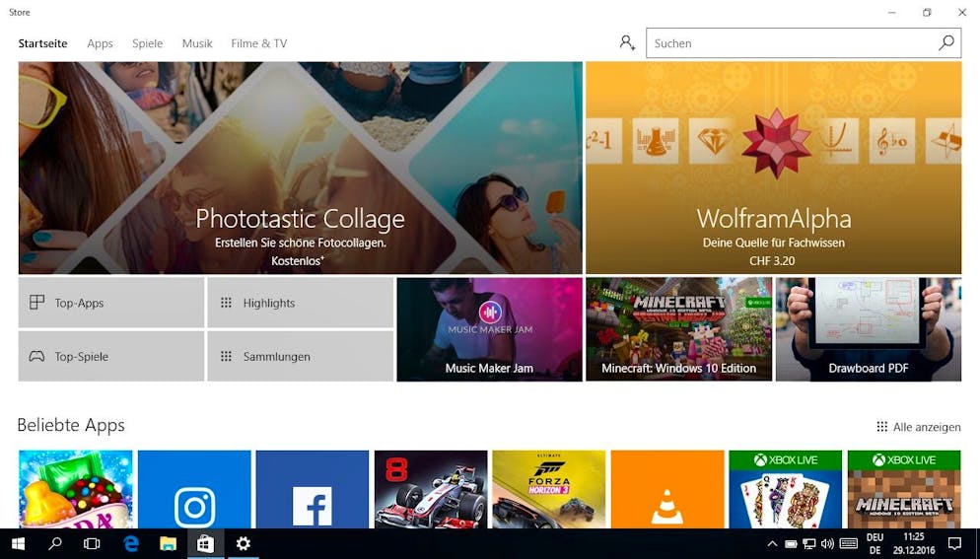Screen dimensions: 980x559
Task: Open Task View in the taskbar
Action: [x=92, y=544]
